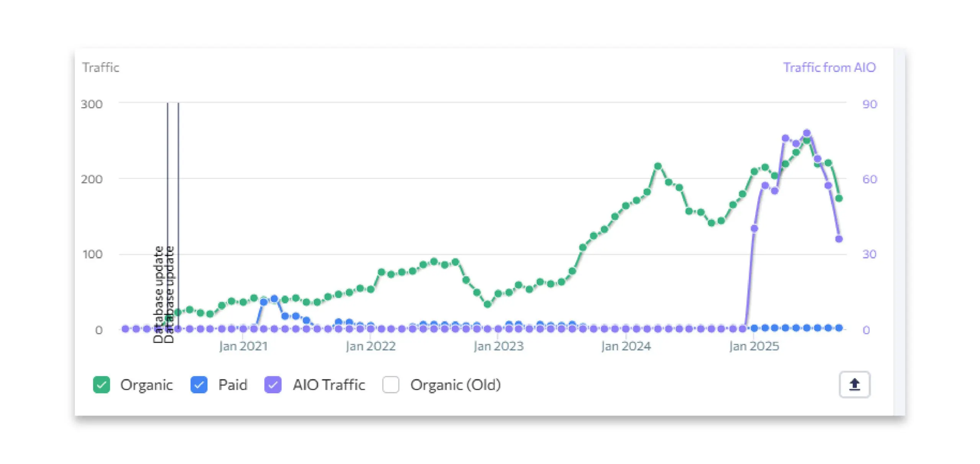
Task: Enable the Organic (Old) checkbox
Action: coord(390,385)
